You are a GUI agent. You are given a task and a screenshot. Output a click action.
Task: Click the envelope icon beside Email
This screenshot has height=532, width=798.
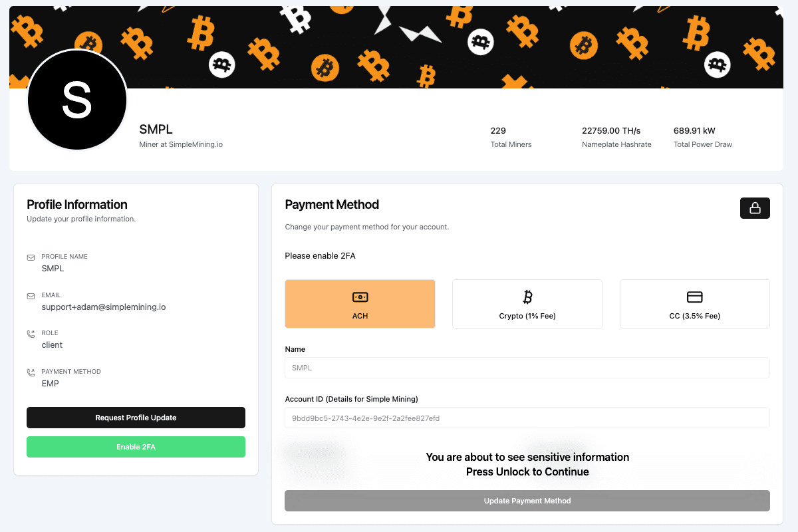click(x=31, y=296)
